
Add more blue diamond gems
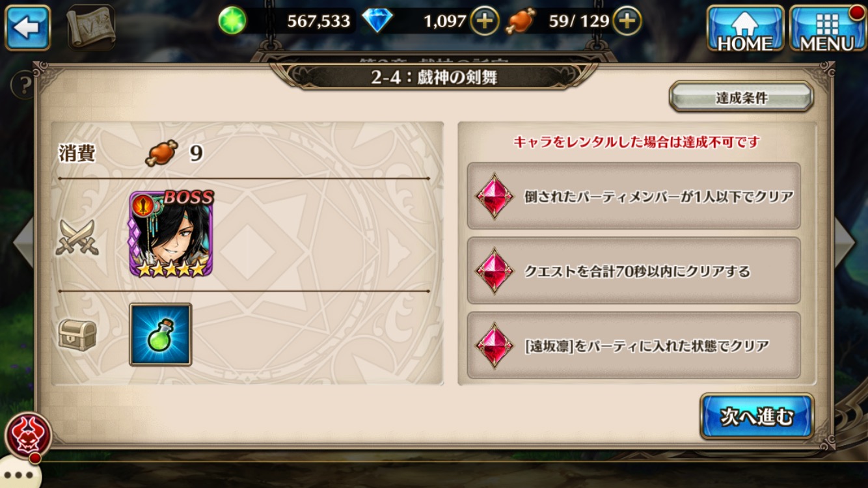485,21
